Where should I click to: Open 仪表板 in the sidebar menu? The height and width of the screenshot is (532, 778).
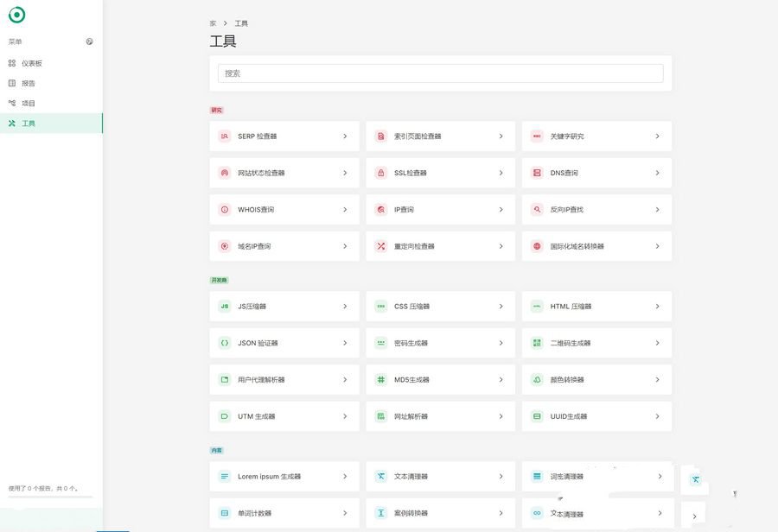(x=32, y=63)
